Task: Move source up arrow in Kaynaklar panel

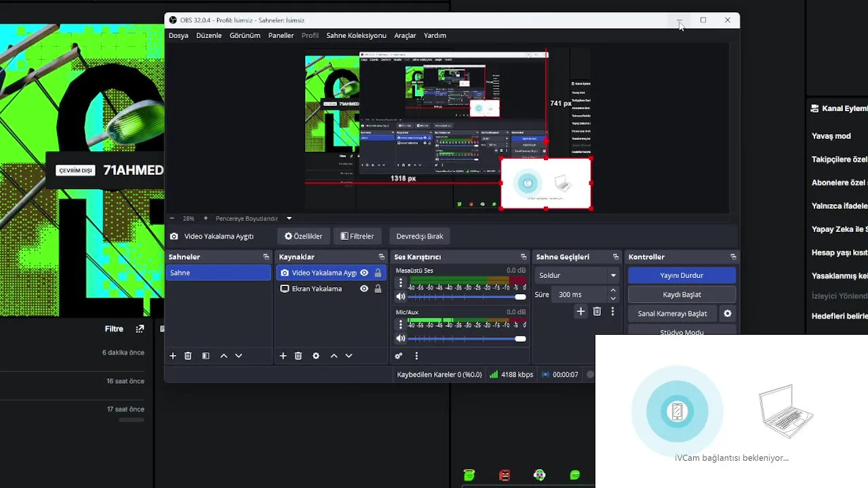Action: coord(334,356)
